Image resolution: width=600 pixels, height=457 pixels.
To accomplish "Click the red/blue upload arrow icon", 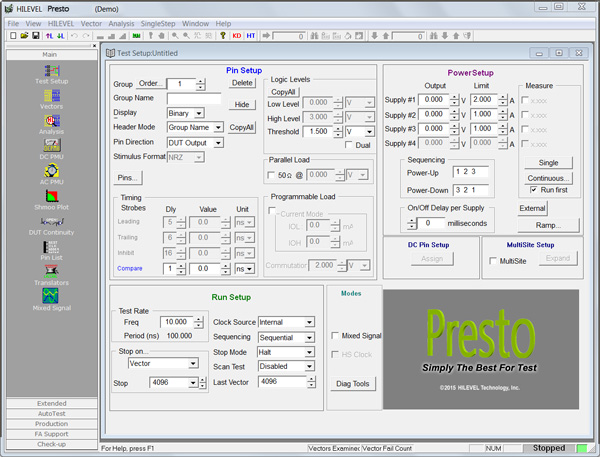I will click(x=49, y=36).
